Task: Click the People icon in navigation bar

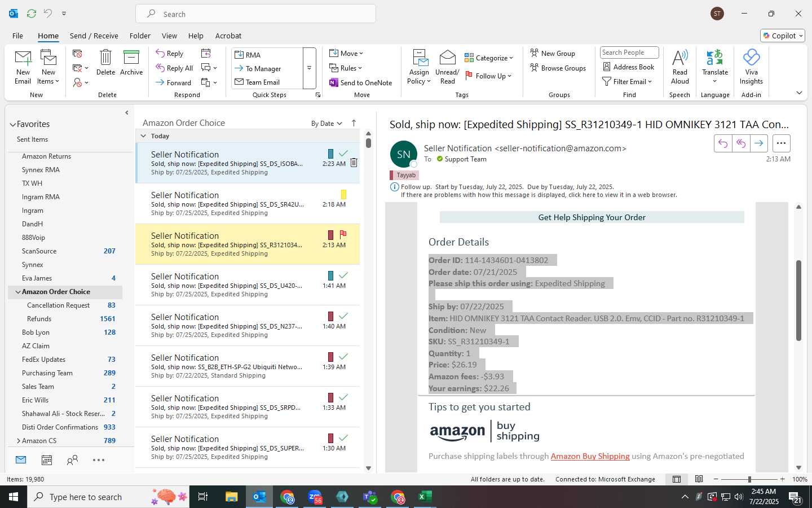Action: point(72,460)
